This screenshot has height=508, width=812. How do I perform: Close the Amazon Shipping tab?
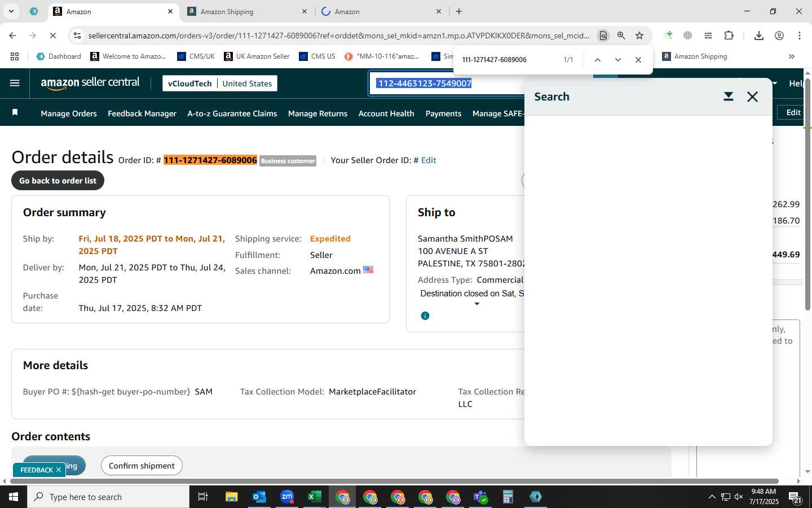[x=304, y=11]
